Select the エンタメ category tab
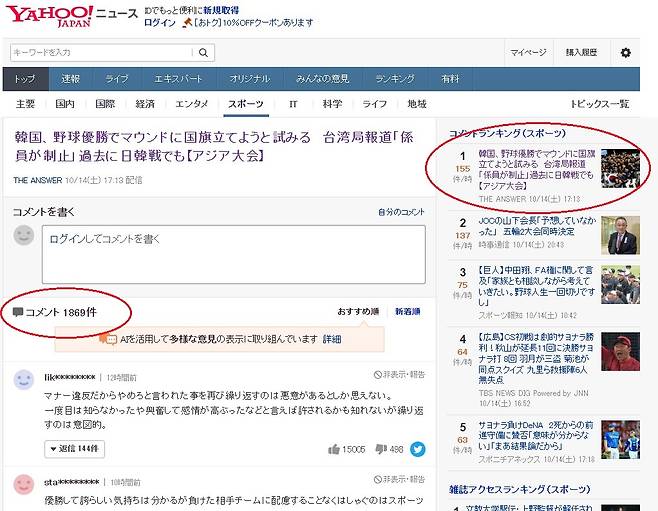 [x=192, y=104]
